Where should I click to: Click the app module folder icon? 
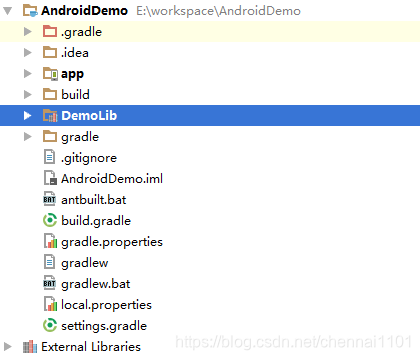click(50, 74)
